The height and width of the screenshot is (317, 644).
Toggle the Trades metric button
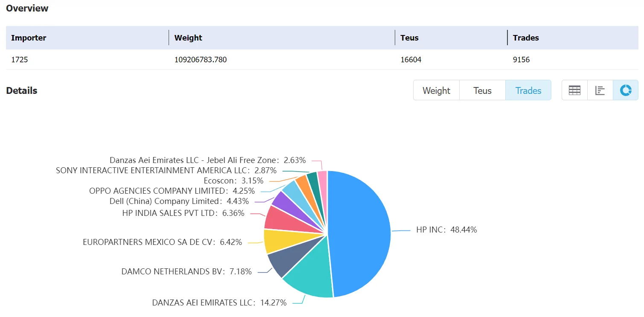coord(528,90)
